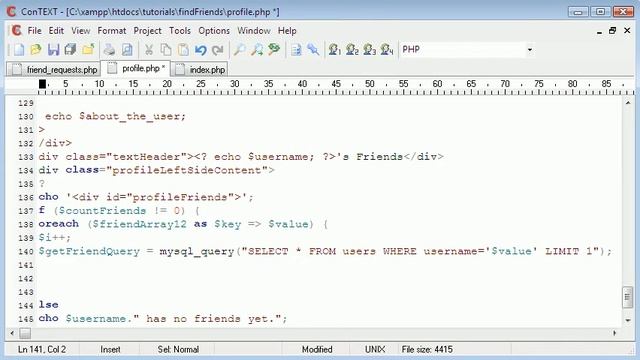This screenshot has height=360, width=640.
Task: Switch to friend_requests.php tab
Action: point(53,69)
